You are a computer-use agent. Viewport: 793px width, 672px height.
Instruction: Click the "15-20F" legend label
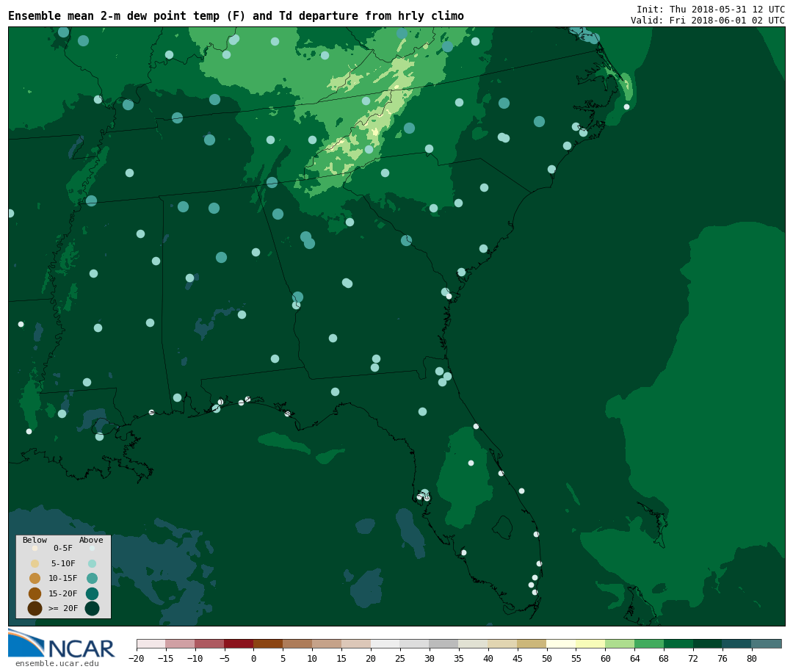coord(63,593)
